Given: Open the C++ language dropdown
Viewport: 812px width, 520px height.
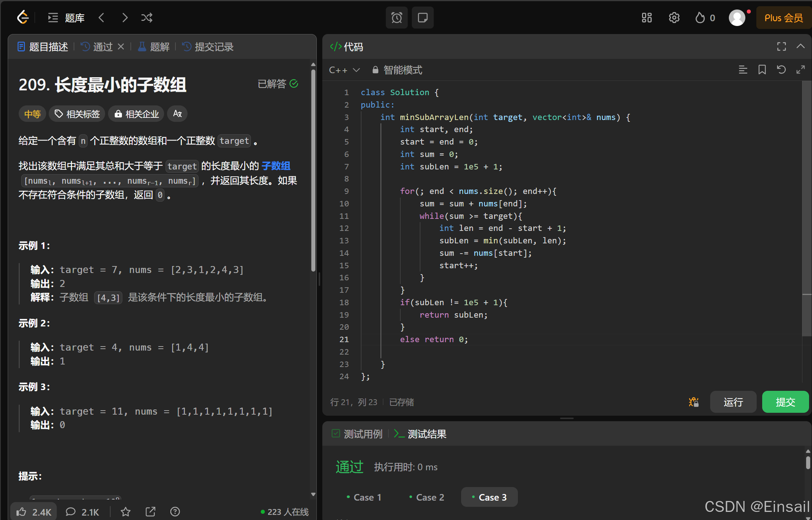Looking at the screenshot, I should (x=344, y=70).
